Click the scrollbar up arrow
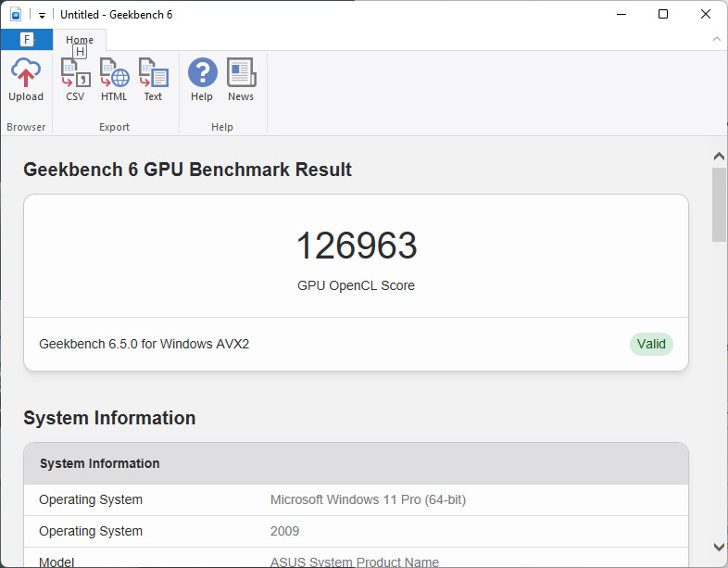 [x=719, y=157]
